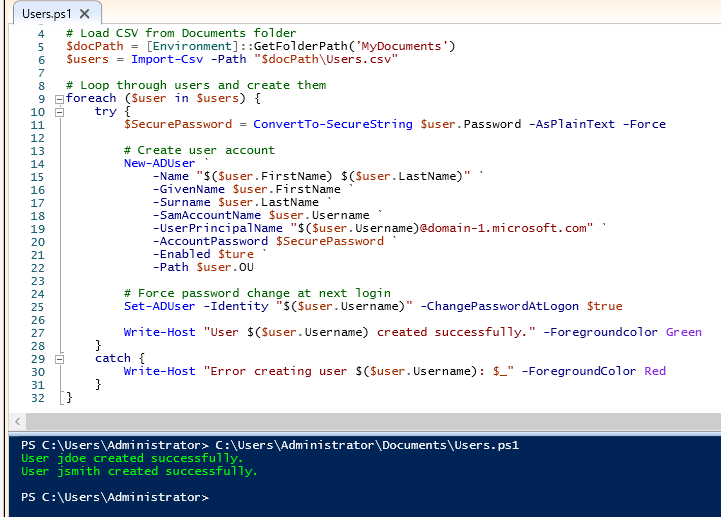Click the line number 32 in gutter

tap(39, 397)
